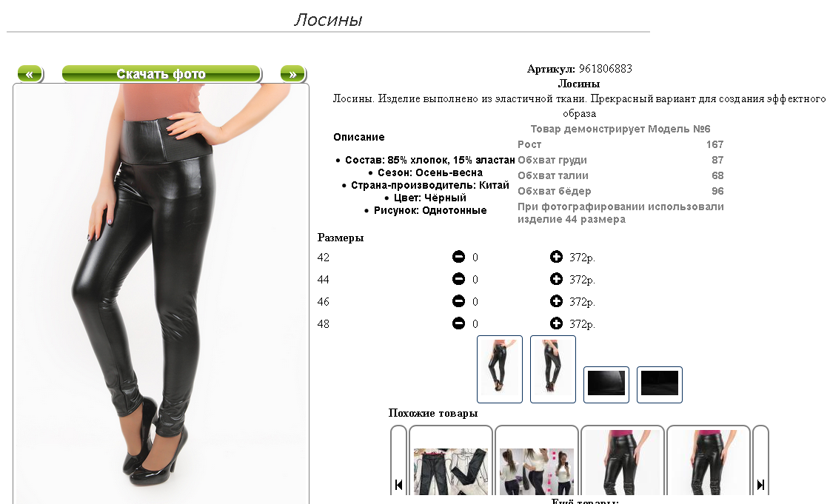The height and width of the screenshot is (504, 830).
Task: Click the minus icon for size 42
Action: [x=458, y=257]
